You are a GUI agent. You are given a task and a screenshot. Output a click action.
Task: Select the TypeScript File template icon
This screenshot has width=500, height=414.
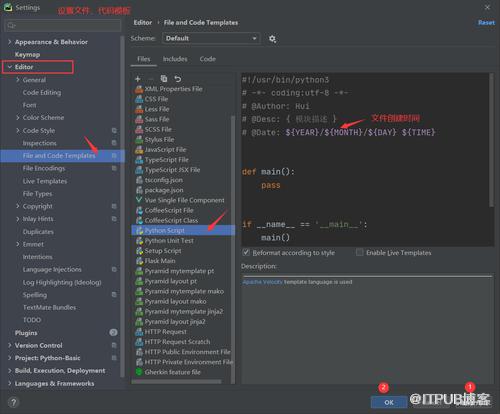[x=139, y=160]
